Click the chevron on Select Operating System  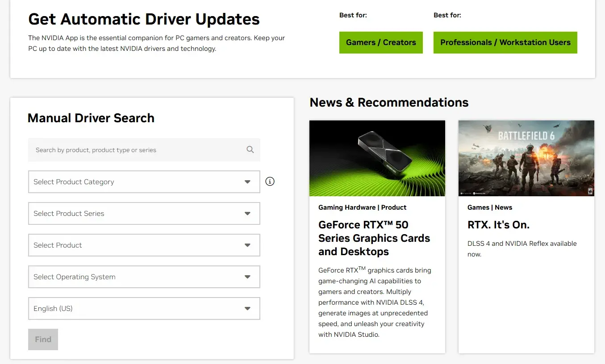click(x=247, y=277)
